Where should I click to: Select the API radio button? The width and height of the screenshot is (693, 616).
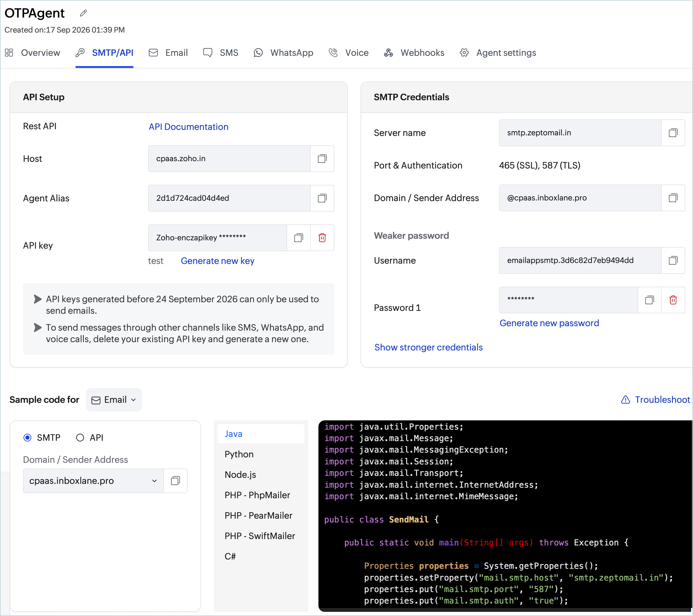(80, 438)
